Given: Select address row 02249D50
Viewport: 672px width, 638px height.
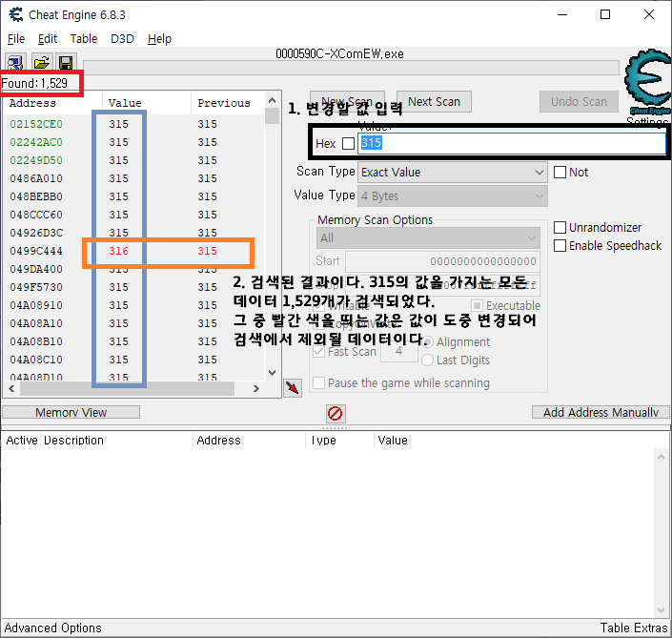Looking at the screenshot, I should pos(134,160).
